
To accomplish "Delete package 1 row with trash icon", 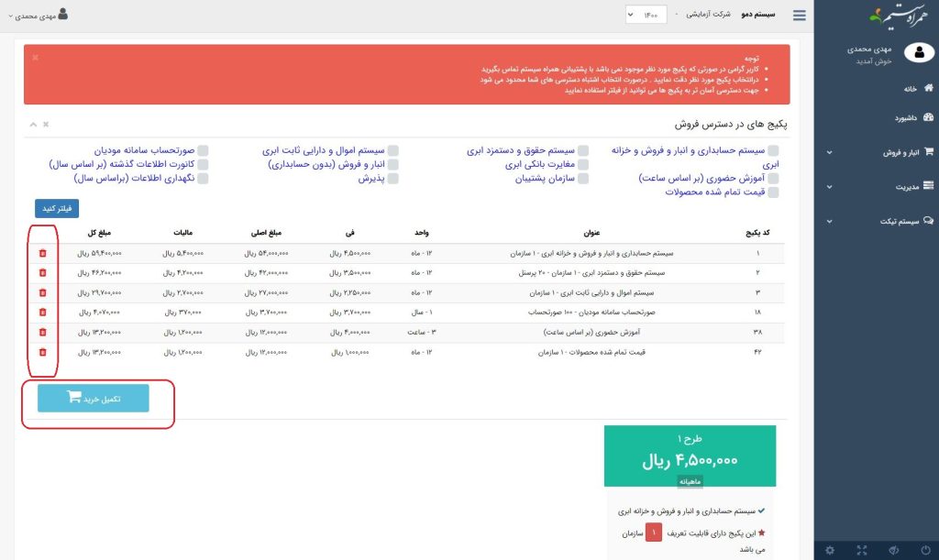I will (42, 253).
